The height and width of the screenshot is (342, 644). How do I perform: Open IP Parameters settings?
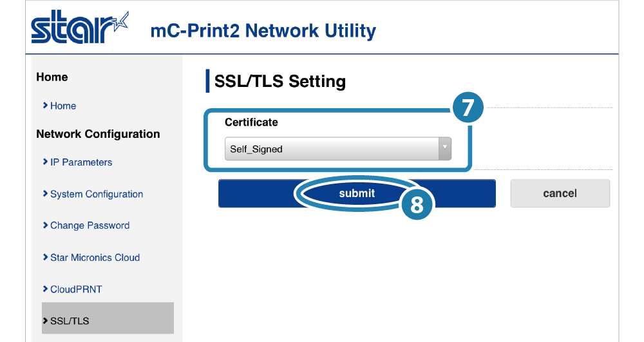click(80, 162)
